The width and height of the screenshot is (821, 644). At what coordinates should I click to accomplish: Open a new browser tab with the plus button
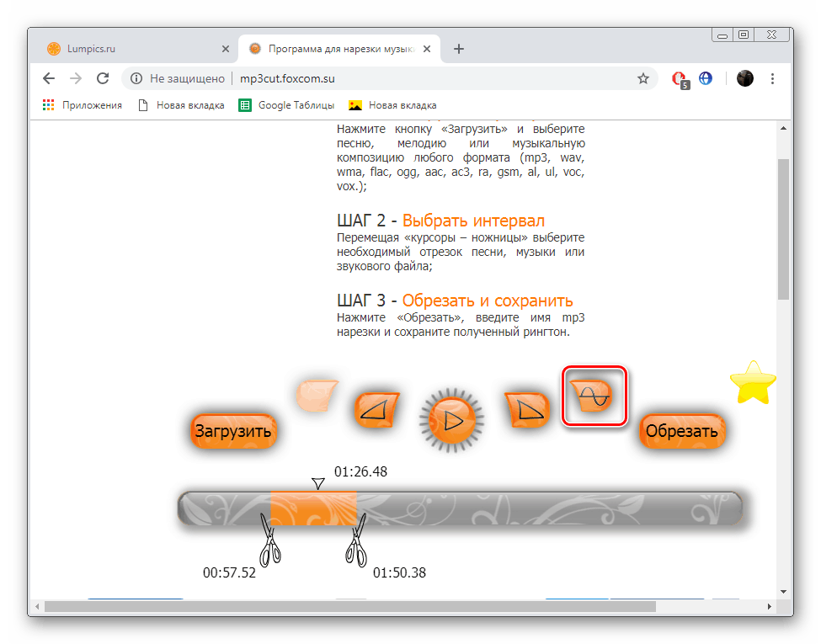[x=458, y=49]
